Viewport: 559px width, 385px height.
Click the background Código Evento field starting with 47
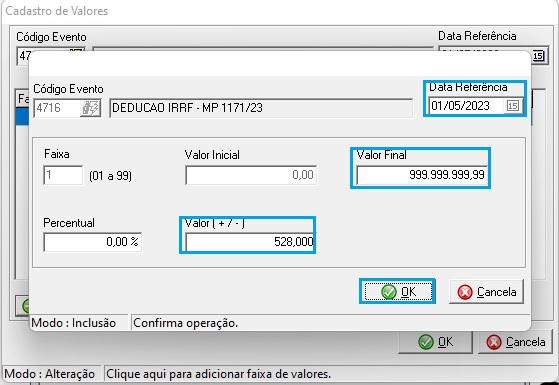(x=25, y=56)
